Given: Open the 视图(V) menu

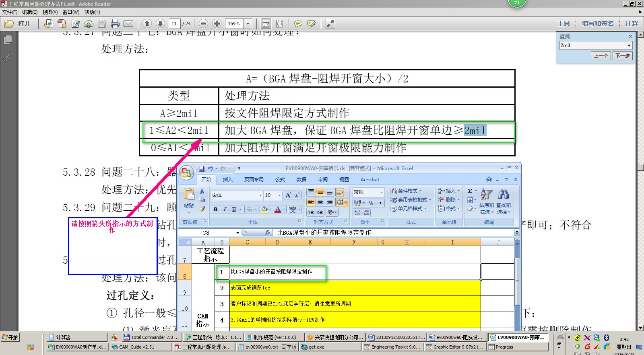Looking at the screenshot, I should 50,12.
